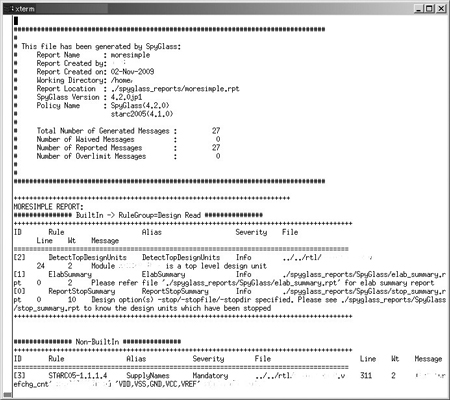Image resolution: width=450 pixels, height=400 pixels.
Task: Click the 'Severity' column header in BuiltIn table
Action: [251, 232]
